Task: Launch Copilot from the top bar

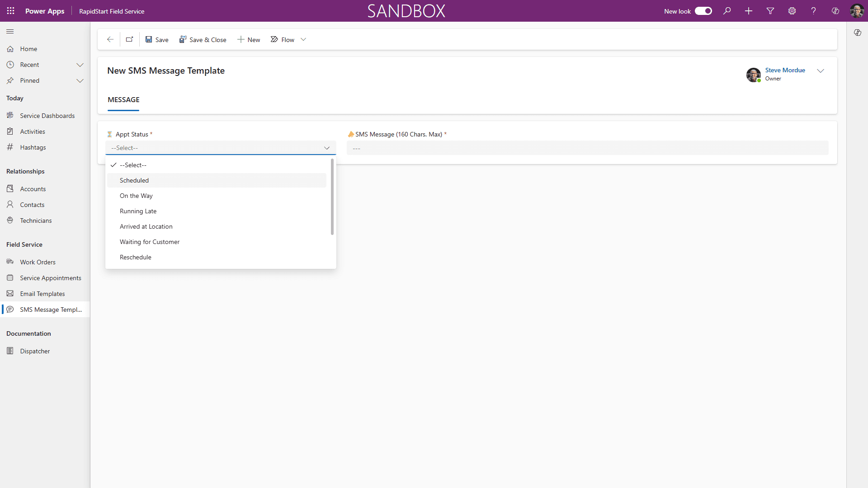Action: [835, 11]
